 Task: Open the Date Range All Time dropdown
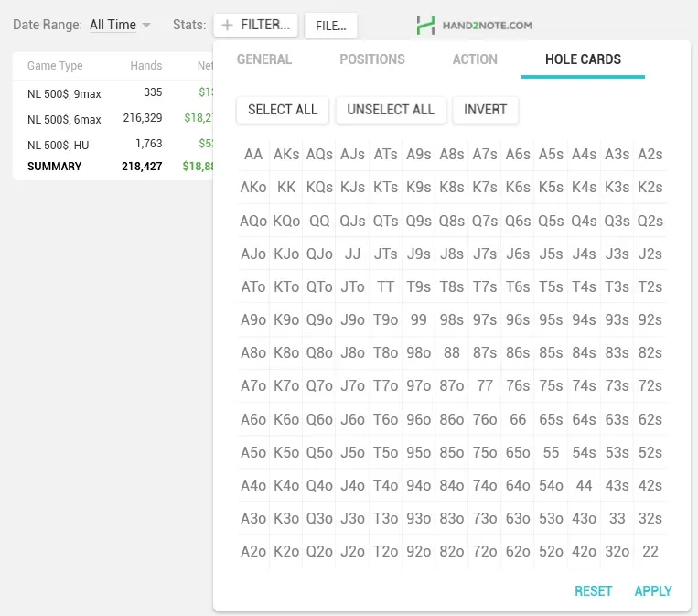(120, 25)
